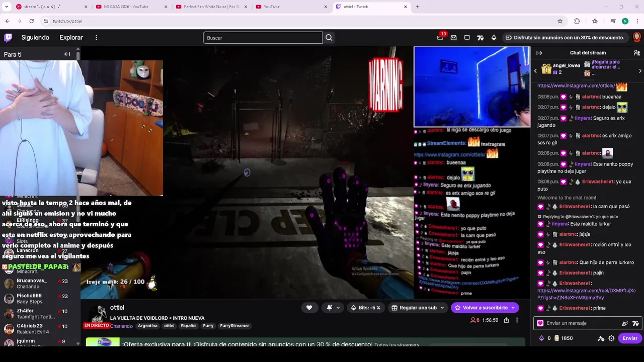Viewport: 644px width, 362px height.
Task: Switch to the MI CASA 2026 YouTube tab
Action: click(131, 7)
